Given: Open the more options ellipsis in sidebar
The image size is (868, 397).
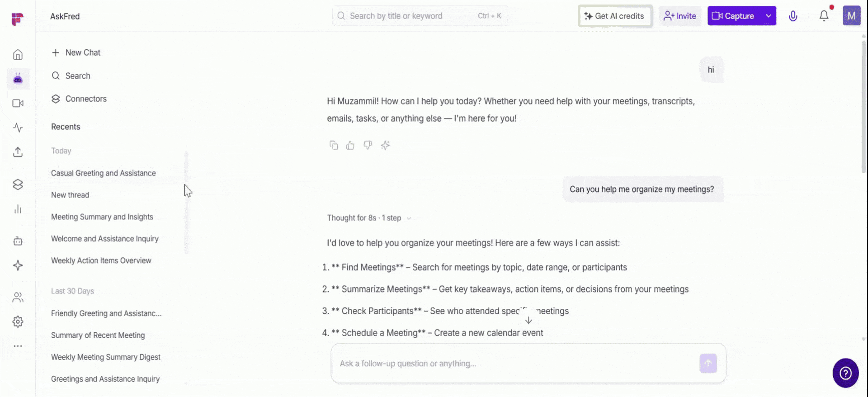Looking at the screenshot, I should pos(18,346).
